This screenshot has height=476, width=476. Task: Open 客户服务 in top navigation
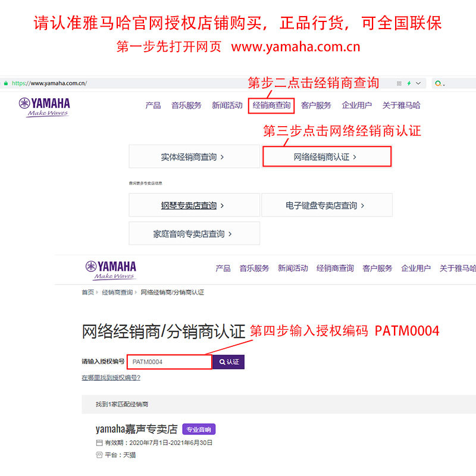(316, 105)
